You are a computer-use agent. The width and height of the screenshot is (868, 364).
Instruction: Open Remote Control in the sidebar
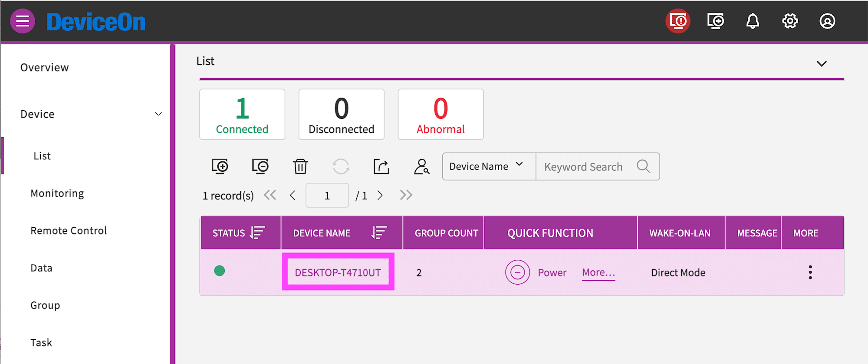click(69, 231)
